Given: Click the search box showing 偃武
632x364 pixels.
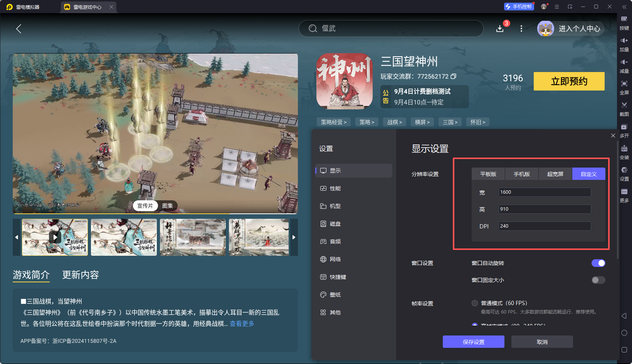Looking at the screenshot, I should pyautogui.click(x=391, y=29).
